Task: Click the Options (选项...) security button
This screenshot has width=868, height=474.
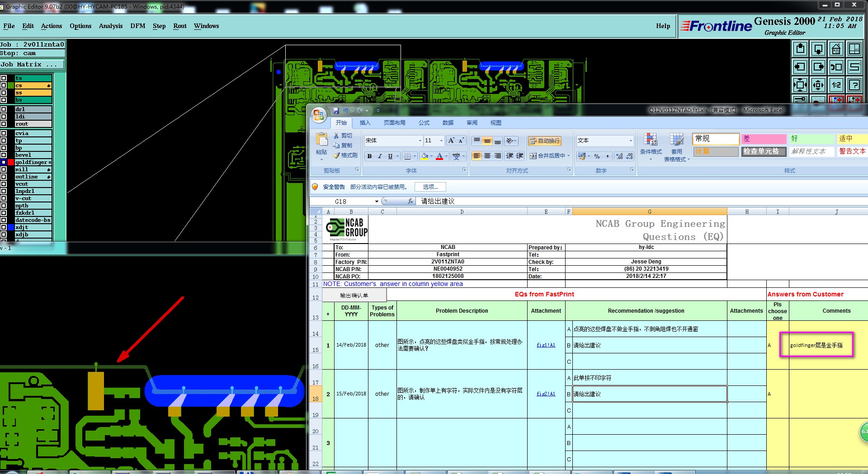Action: coord(430,187)
